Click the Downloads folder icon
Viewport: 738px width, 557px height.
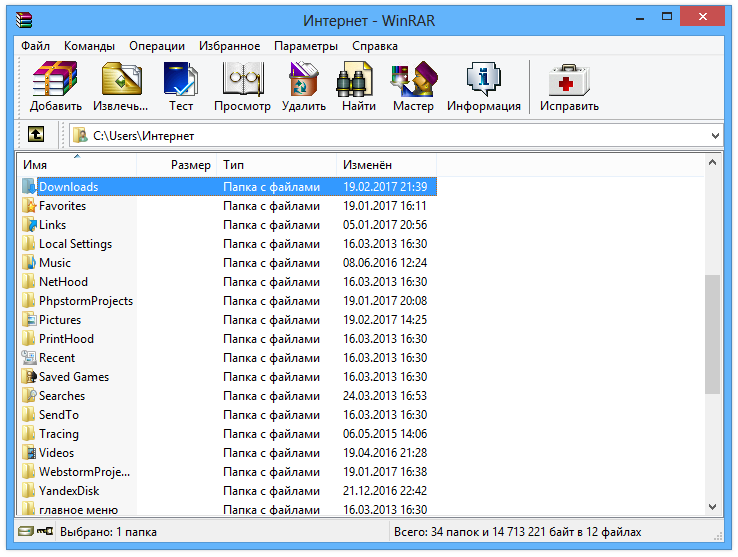pyautogui.click(x=29, y=186)
